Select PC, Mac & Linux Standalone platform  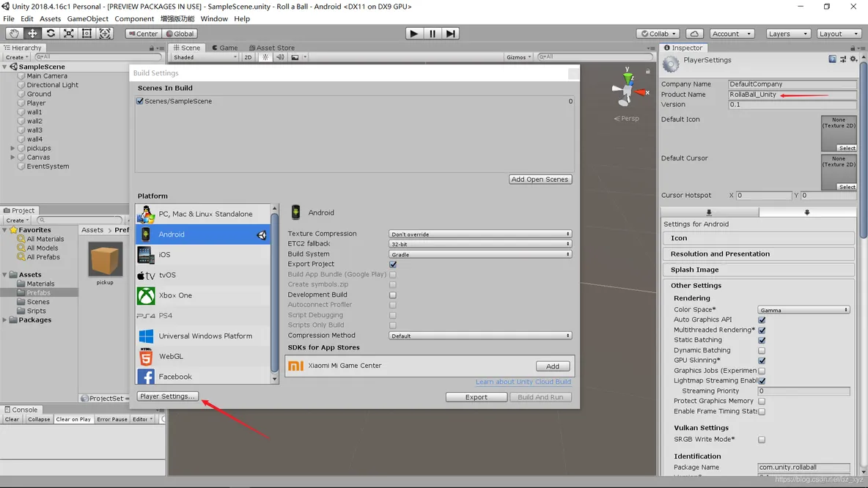(x=203, y=213)
